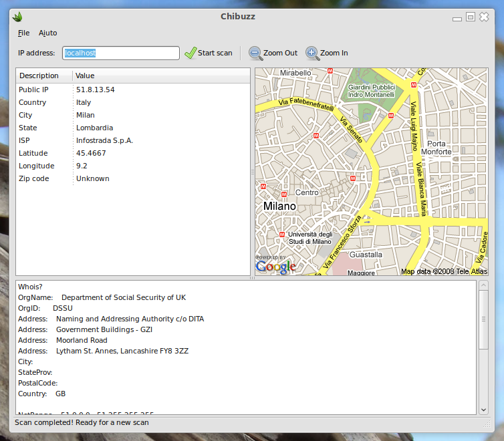Click the value Infostrada S.p.A.
Image resolution: width=504 pixels, height=441 pixels.
104,140
